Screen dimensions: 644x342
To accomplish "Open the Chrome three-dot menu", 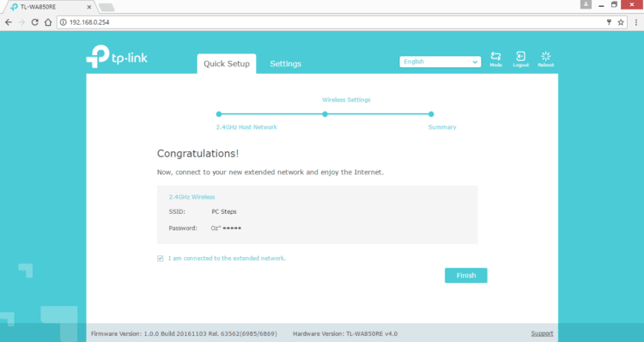I will (635, 22).
